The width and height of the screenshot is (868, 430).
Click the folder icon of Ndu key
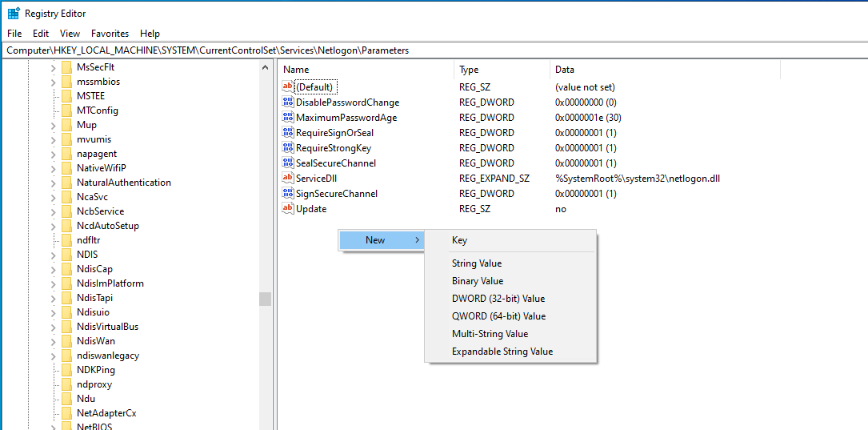click(x=67, y=399)
